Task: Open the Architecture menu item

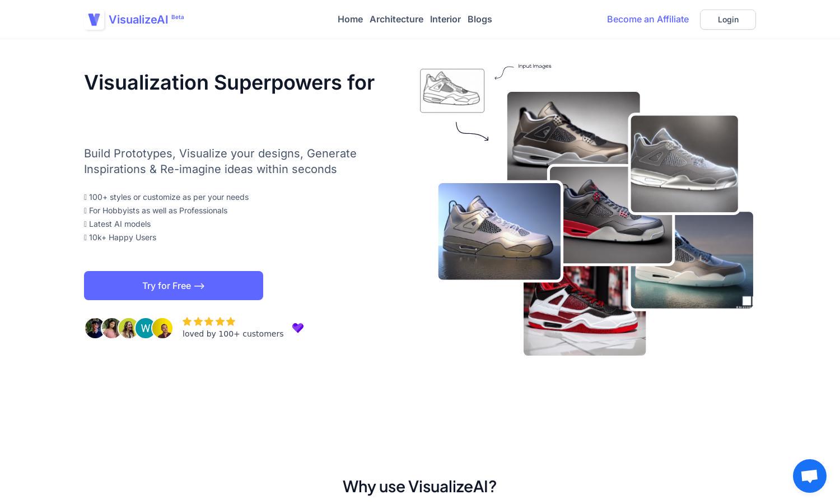Action: pos(396,19)
